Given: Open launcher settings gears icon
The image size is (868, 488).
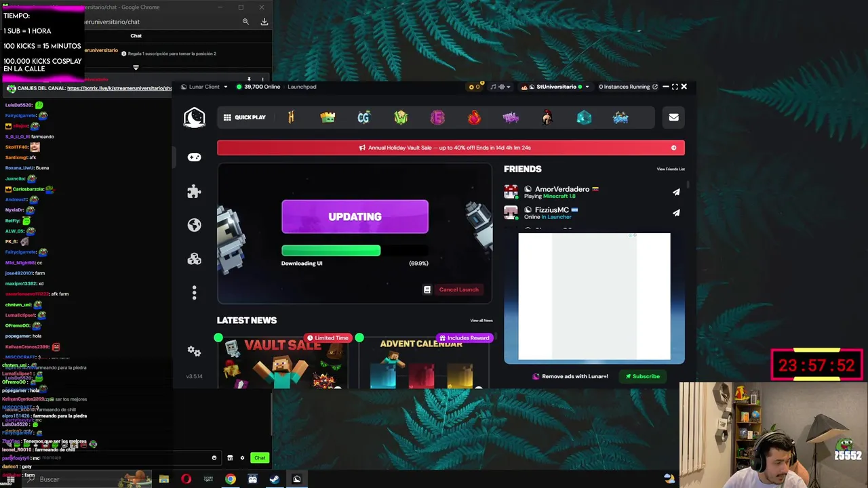Looking at the screenshot, I should (x=194, y=351).
